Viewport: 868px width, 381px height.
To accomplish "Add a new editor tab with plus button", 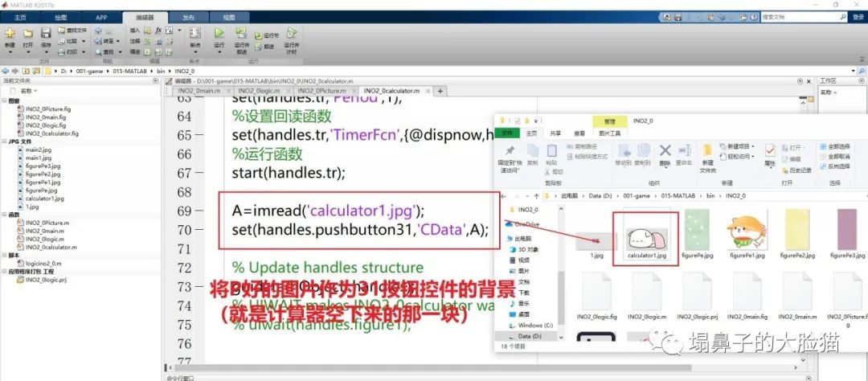I will coord(440,91).
